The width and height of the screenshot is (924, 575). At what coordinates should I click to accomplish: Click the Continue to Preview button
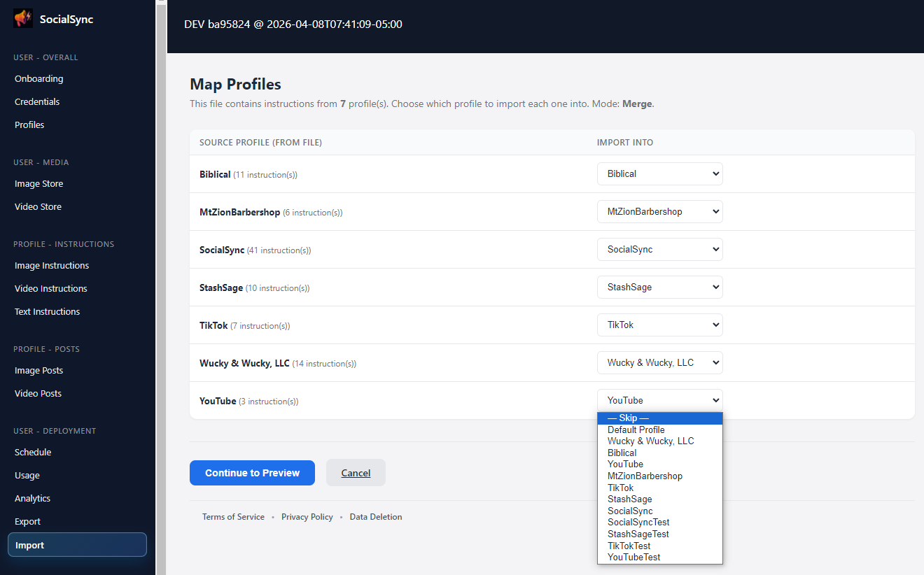(252, 473)
